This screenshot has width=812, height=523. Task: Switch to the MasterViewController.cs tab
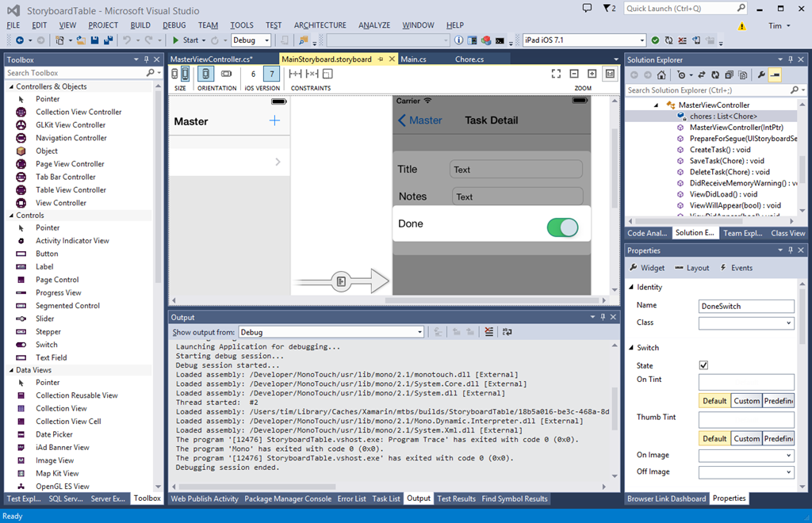(211, 59)
